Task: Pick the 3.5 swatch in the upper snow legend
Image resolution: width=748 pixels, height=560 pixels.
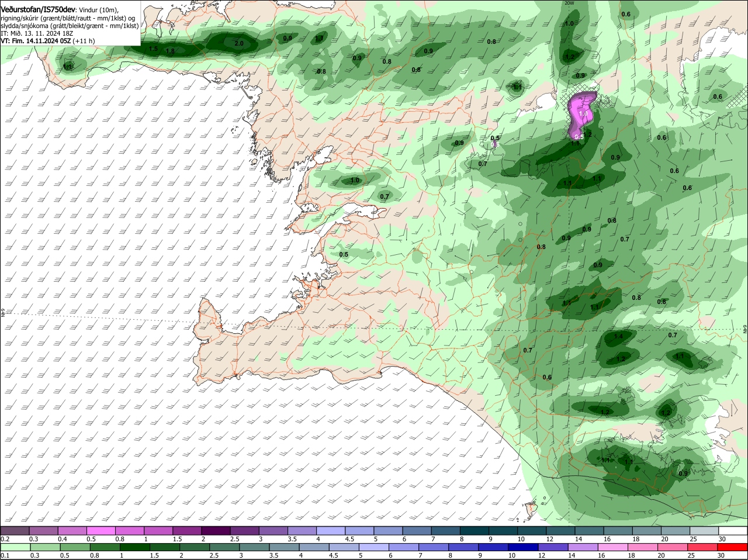Action: (x=302, y=530)
